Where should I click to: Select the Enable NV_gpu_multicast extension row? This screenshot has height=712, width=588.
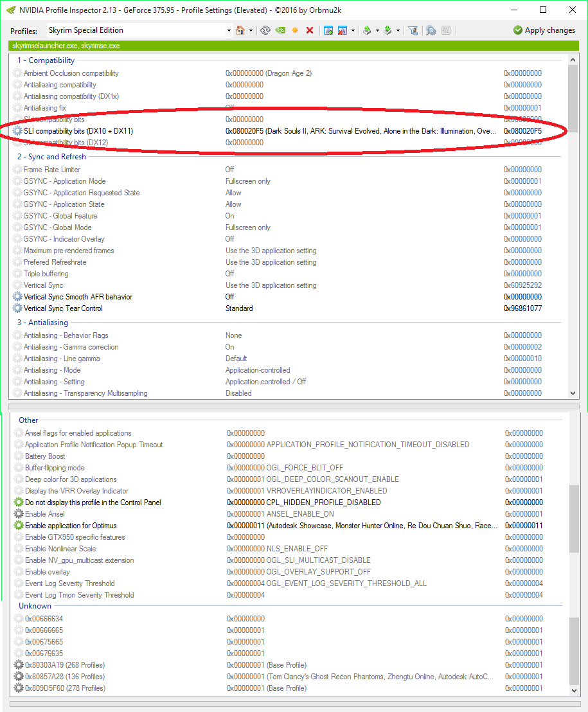click(290, 560)
